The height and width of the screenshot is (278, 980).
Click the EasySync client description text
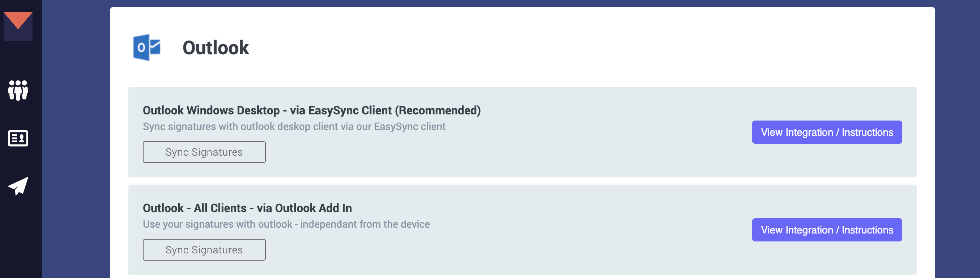(294, 126)
